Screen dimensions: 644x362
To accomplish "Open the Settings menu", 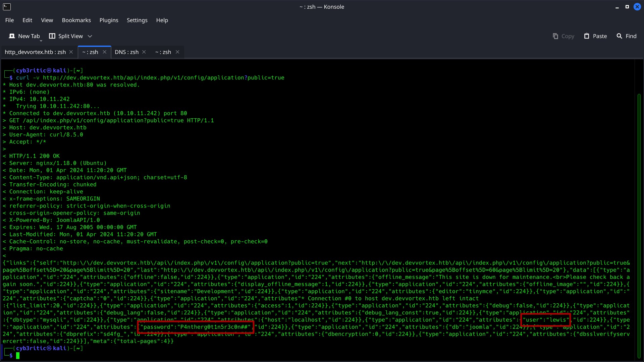I will tap(137, 20).
